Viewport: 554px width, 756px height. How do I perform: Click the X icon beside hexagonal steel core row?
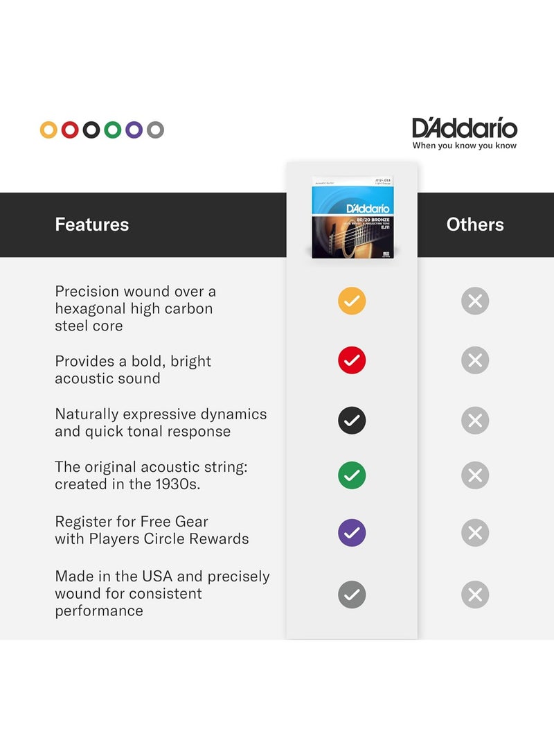point(475,301)
